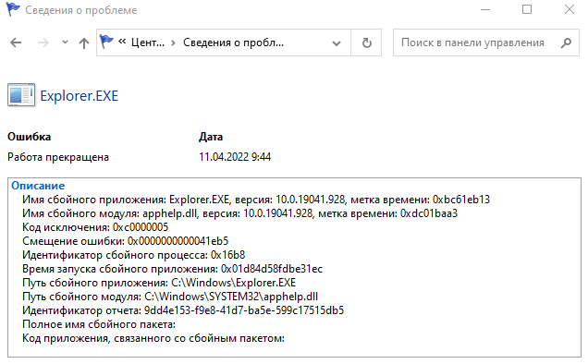Image resolution: width=588 pixels, height=364 pixels.
Task: Open address bar history dropdown
Action: 337,43
